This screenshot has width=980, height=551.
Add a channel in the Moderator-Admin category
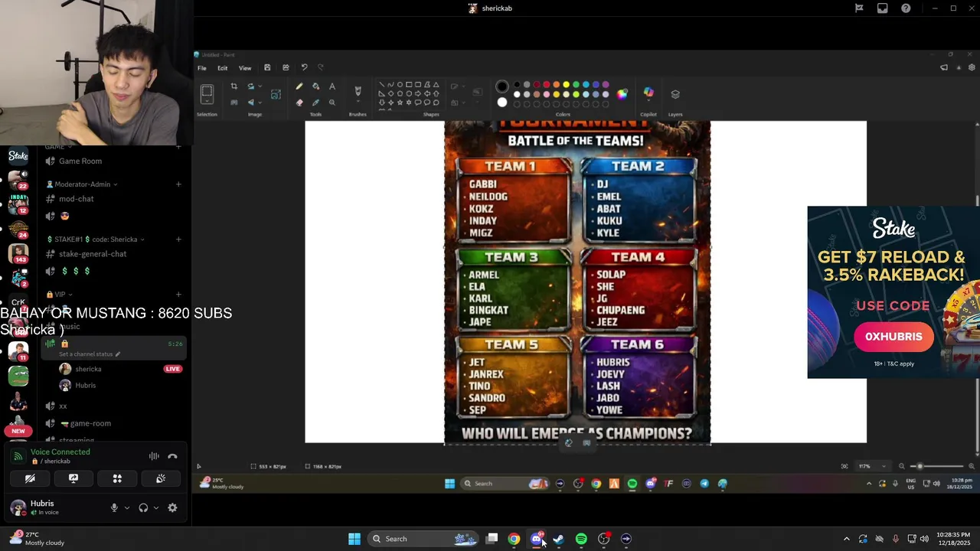[x=178, y=184]
